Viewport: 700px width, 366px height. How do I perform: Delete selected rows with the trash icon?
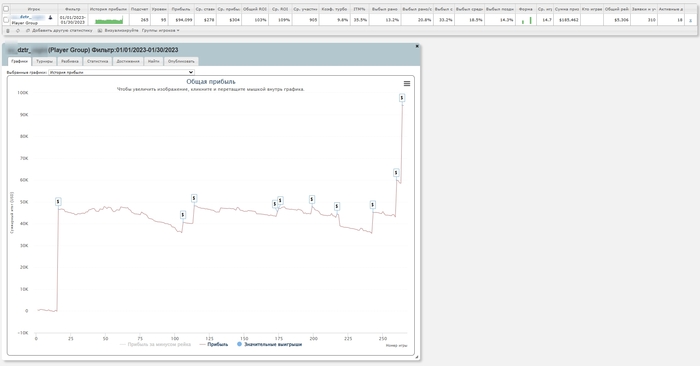[8, 31]
